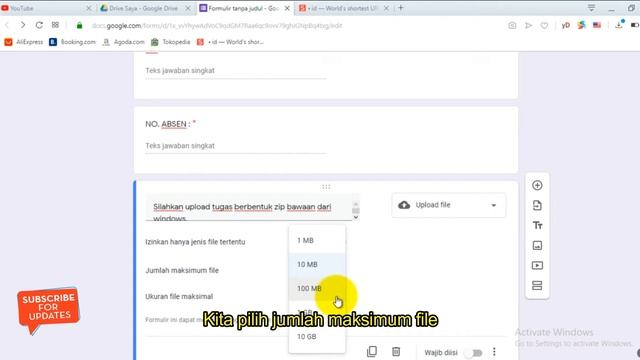Add a title and description (Tt icon)
Viewport: 640px width, 360px height.
pos(537,225)
